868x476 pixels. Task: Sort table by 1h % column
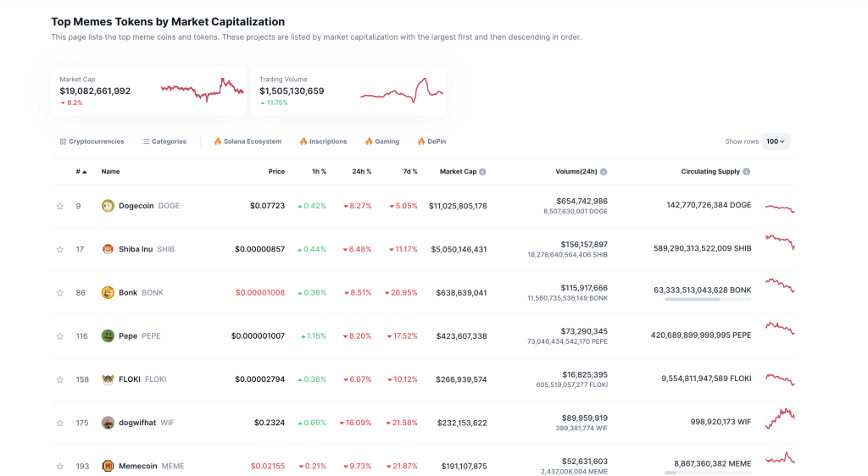pyautogui.click(x=319, y=171)
